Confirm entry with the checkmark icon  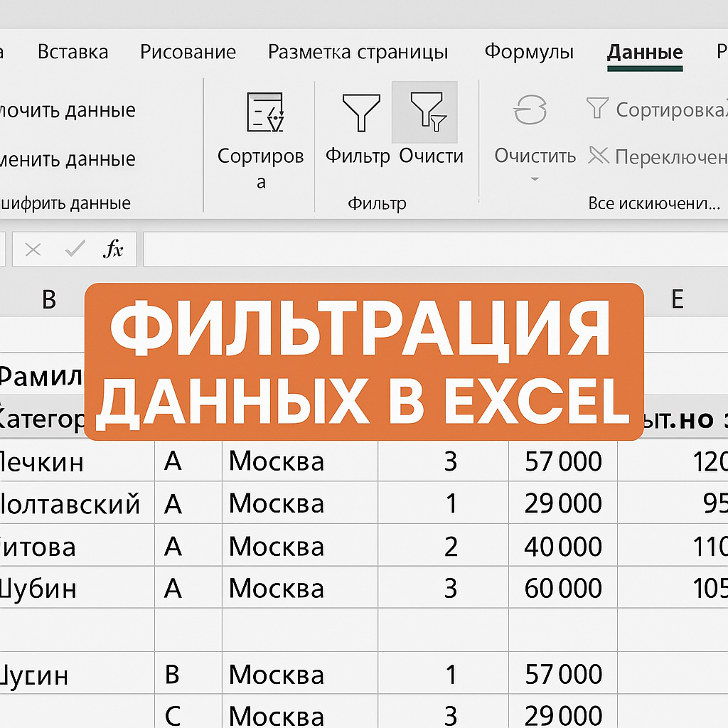75,249
